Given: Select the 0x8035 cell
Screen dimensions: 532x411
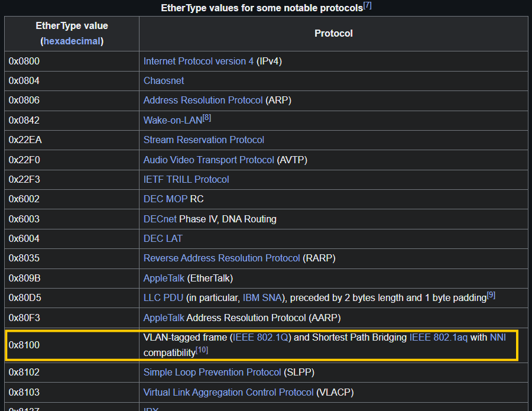Looking at the screenshot, I should click(72, 258).
